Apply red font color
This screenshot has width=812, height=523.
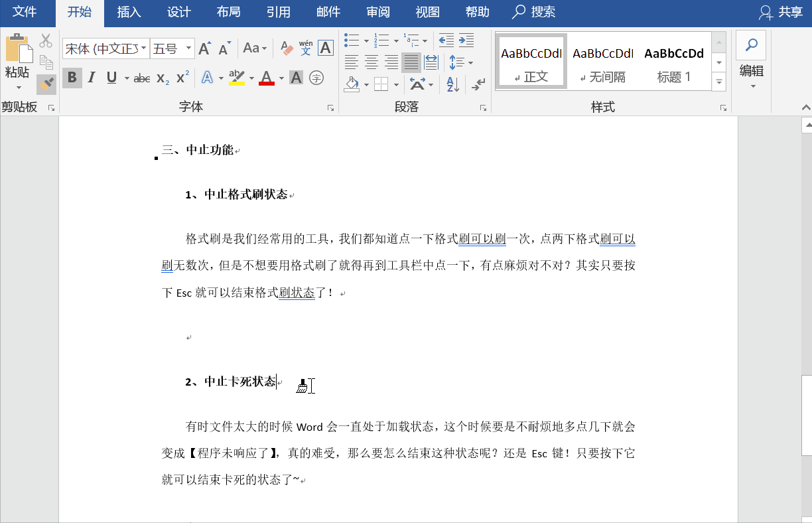(x=267, y=78)
